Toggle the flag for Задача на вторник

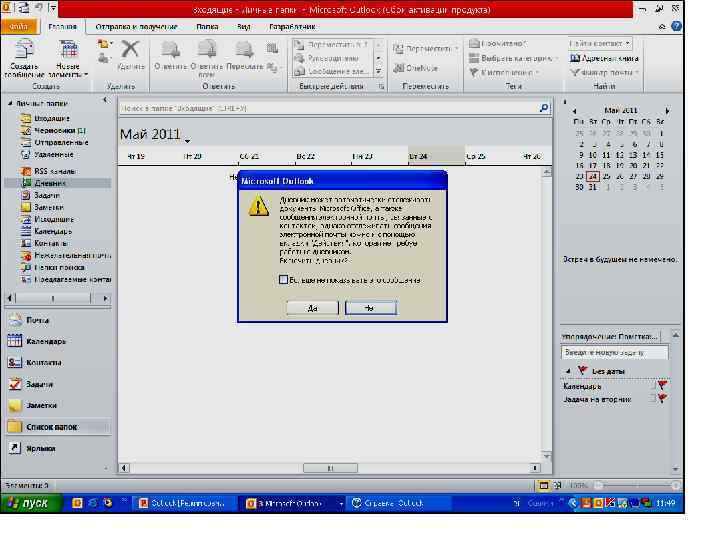pos(662,399)
